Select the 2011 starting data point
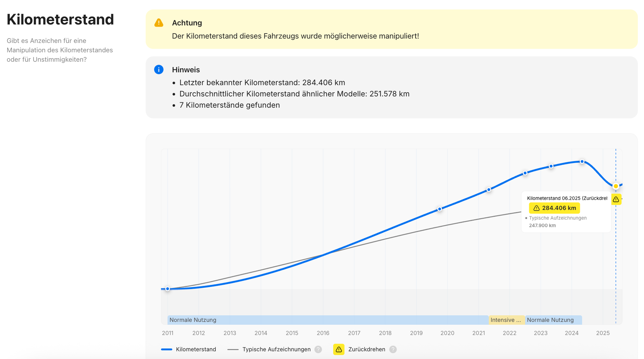The width and height of the screenshot is (644, 359). pyautogui.click(x=168, y=289)
